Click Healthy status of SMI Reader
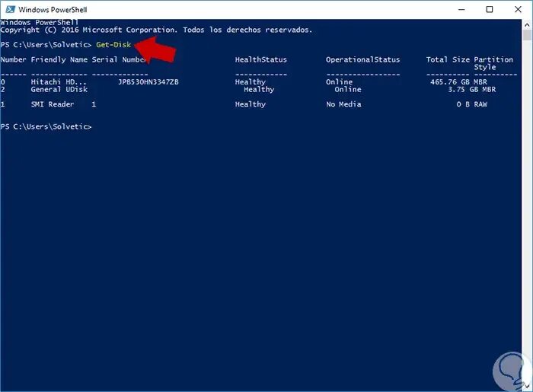 pyautogui.click(x=251, y=104)
